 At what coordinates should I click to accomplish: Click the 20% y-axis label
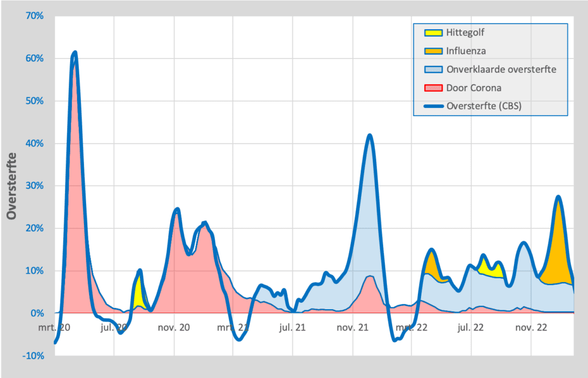34,228
